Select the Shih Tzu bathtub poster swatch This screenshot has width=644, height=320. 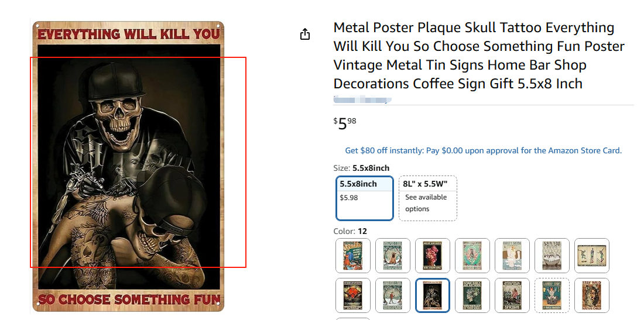click(x=551, y=256)
